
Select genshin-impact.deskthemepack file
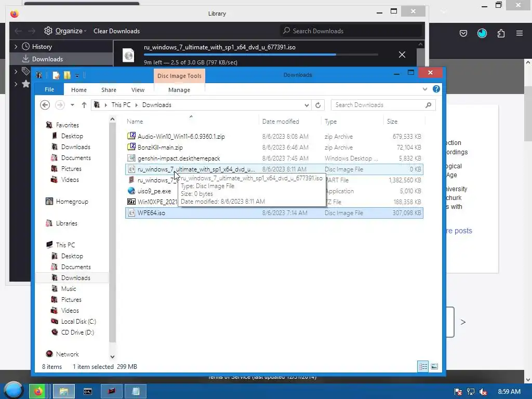(274, 158)
